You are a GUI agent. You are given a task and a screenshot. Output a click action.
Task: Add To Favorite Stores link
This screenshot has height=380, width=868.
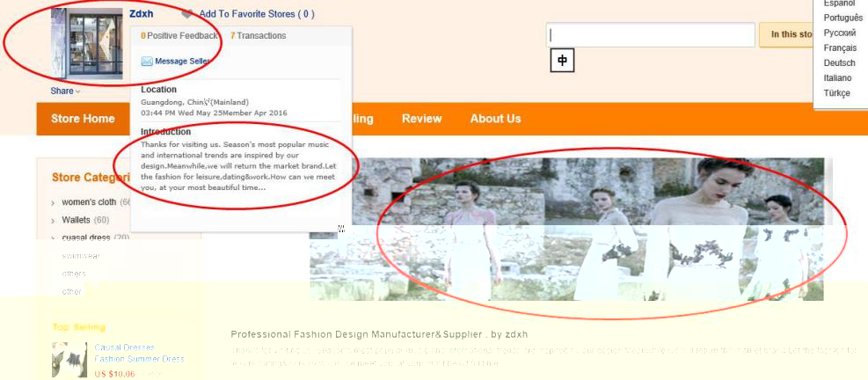[257, 14]
